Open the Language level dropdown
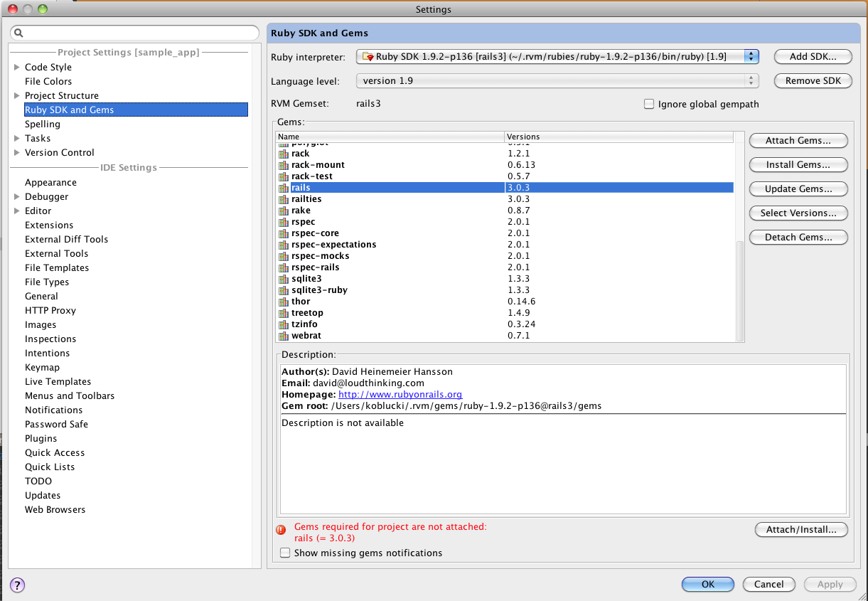Image resolution: width=868 pixels, height=601 pixels. tap(557, 81)
